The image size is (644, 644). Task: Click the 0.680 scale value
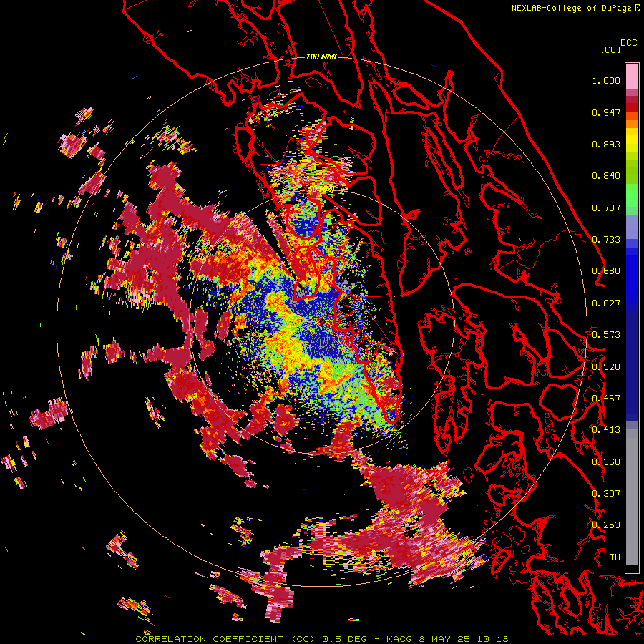[x=606, y=271]
